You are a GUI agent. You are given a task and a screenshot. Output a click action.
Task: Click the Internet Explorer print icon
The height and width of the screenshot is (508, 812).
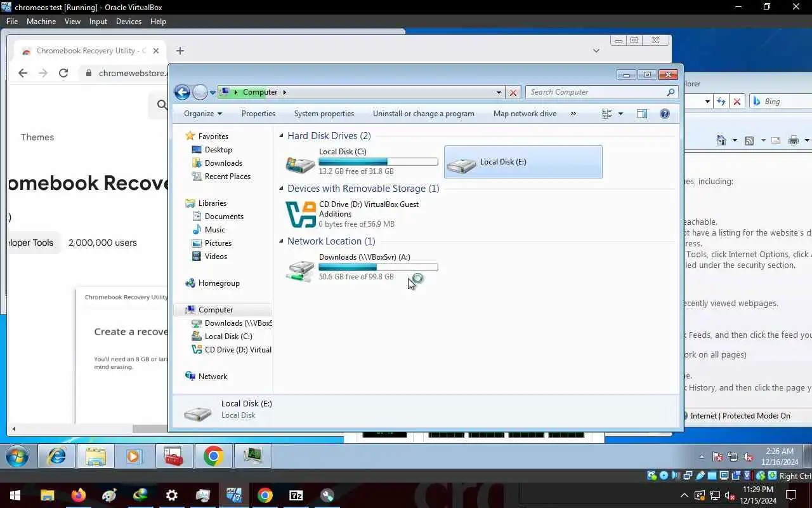tap(794, 140)
